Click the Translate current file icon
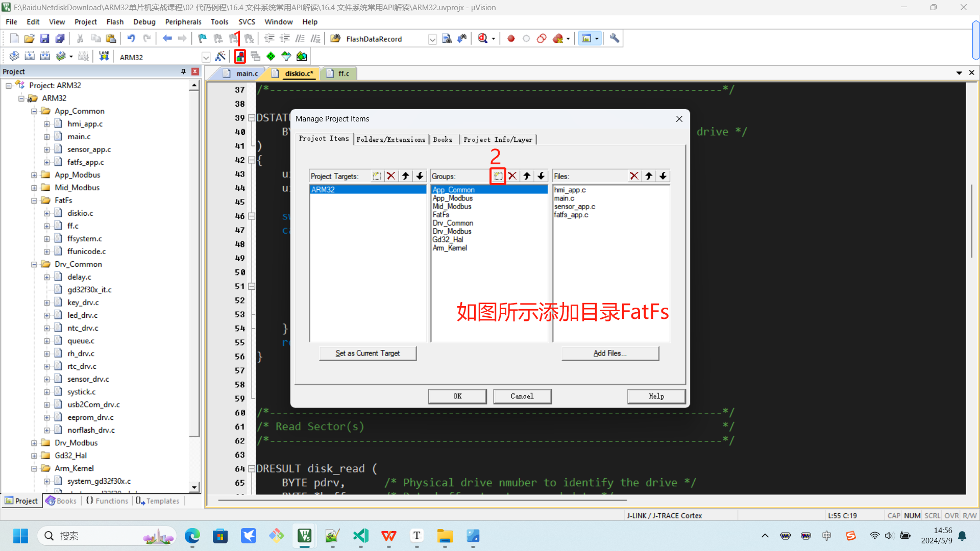Viewport: 980px width, 551px height. click(14, 56)
